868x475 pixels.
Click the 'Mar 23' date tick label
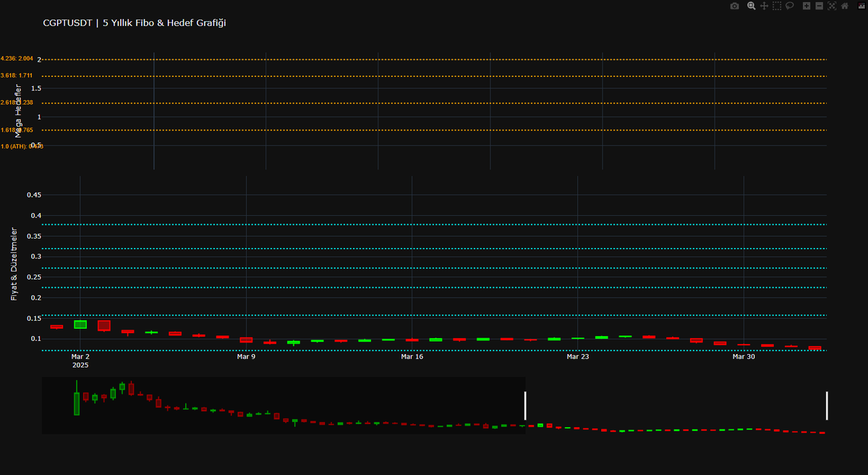click(577, 356)
